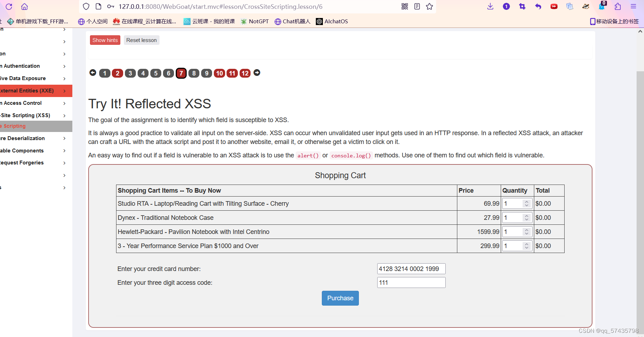Toggle reader view icon
644x337 pixels.
[417, 6]
